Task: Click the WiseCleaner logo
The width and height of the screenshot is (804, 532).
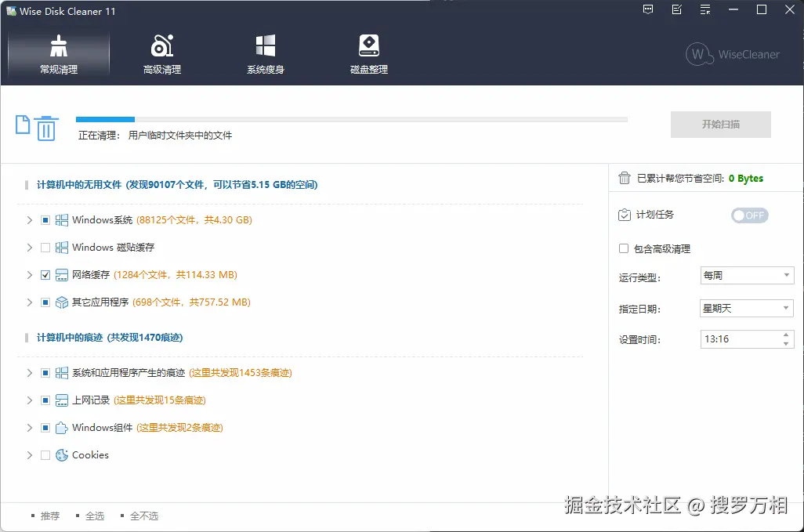Action: tap(733, 54)
